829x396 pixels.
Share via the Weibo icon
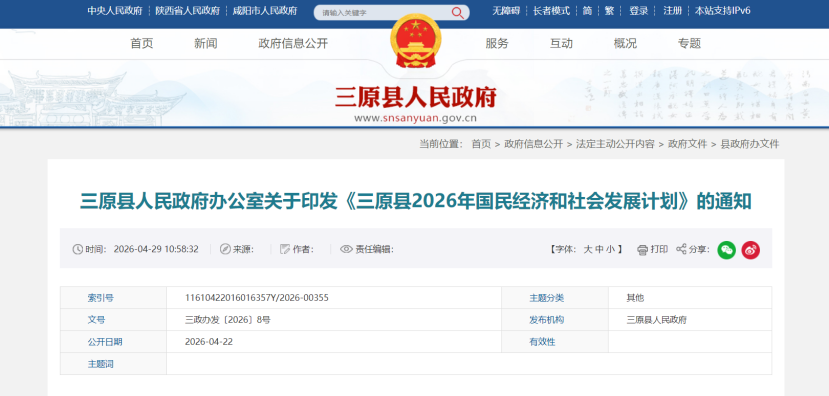pyautogui.click(x=750, y=250)
